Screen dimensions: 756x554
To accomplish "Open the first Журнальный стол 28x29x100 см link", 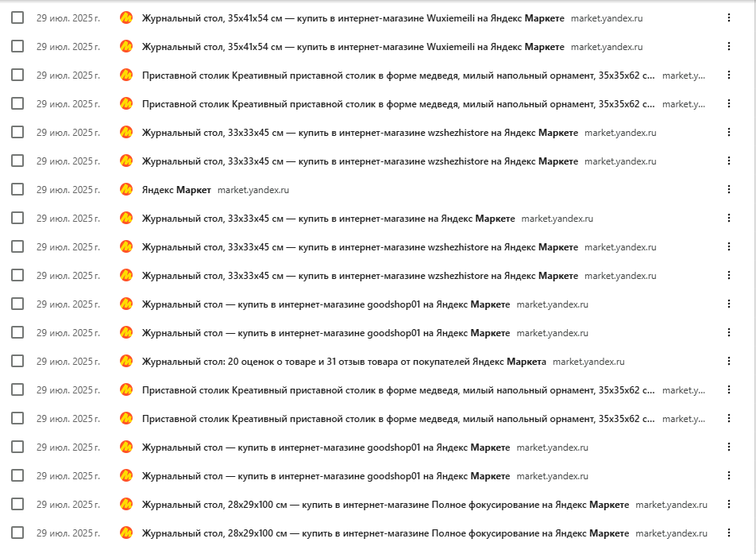I will 385,504.
